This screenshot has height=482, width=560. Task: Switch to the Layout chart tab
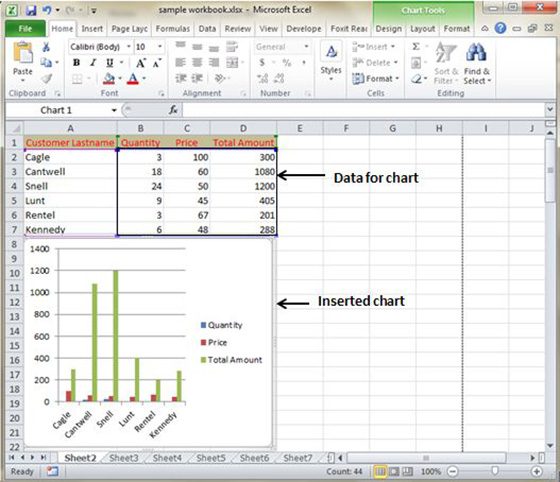coord(422,29)
